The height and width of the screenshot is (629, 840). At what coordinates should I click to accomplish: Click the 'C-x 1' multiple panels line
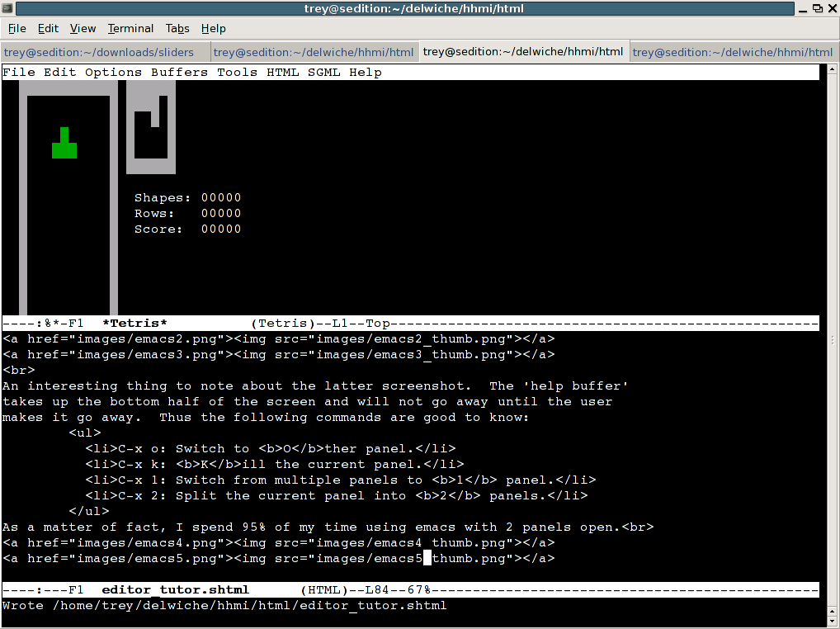[x=341, y=480]
